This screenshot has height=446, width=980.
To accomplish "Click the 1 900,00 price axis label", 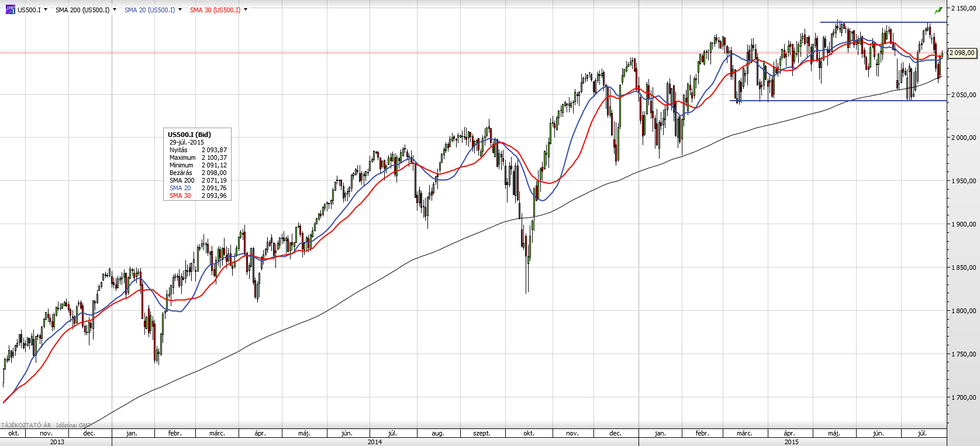I will click(x=964, y=224).
